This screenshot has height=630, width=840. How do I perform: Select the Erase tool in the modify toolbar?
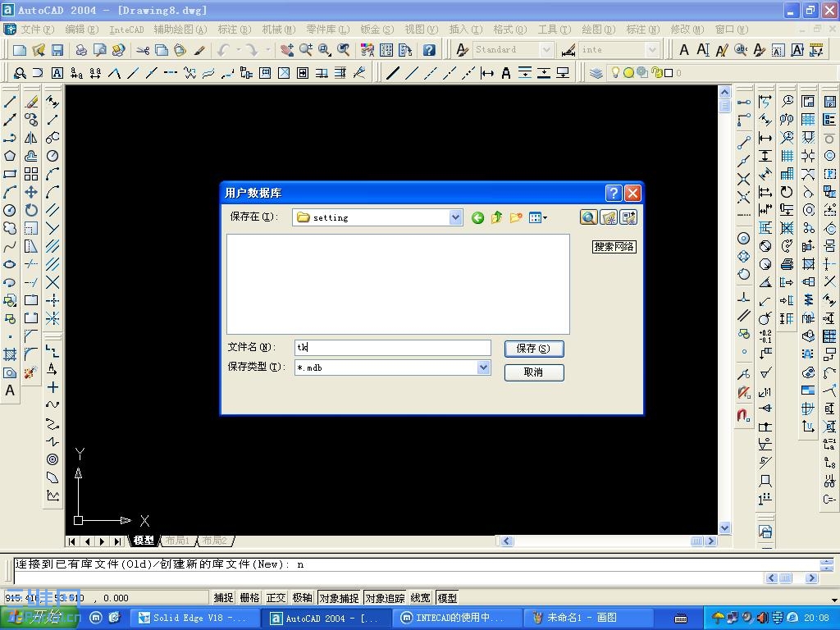coord(31,102)
